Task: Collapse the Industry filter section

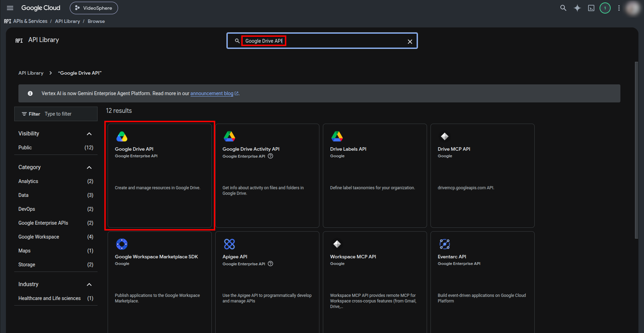Action: pyautogui.click(x=89, y=284)
